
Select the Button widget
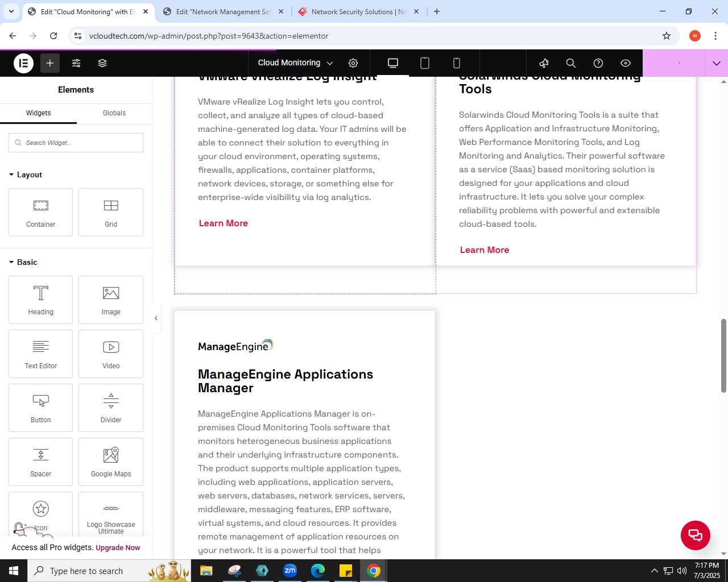pos(40,408)
